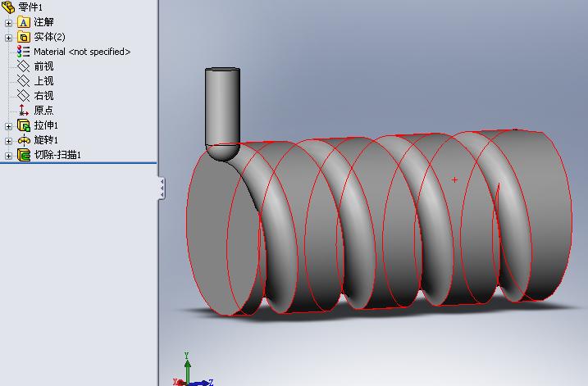Image resolution: width=588 pixels, height=386 pixels.
Task: Select the 注解 text label
Action: click(x=44, y=22)
